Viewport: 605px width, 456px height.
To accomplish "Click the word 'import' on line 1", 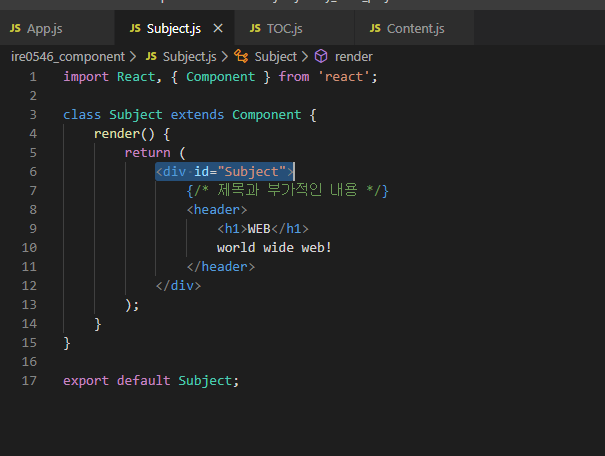I will 86,77.
